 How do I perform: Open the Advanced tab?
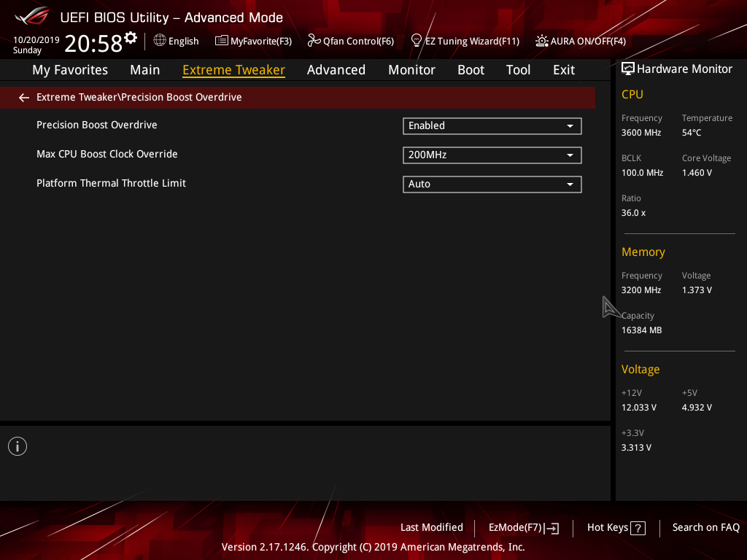coord(336,70)
